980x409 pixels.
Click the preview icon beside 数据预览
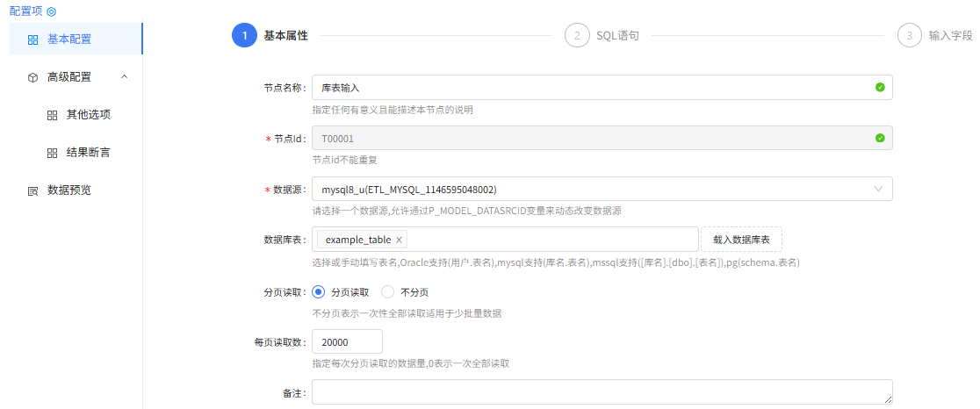[x=33, y=191]
